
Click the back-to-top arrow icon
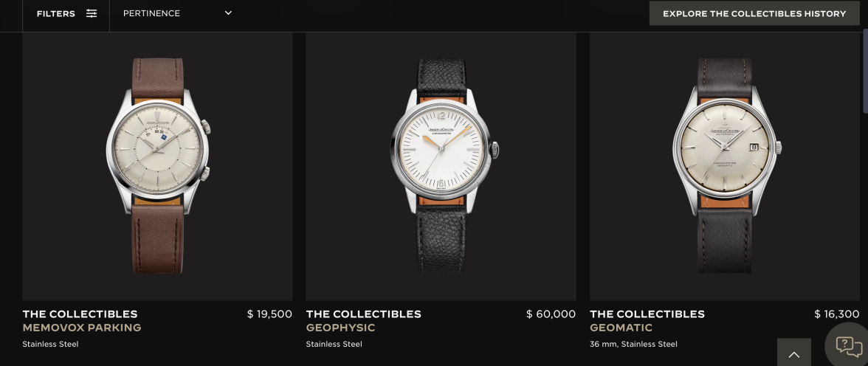794,353
